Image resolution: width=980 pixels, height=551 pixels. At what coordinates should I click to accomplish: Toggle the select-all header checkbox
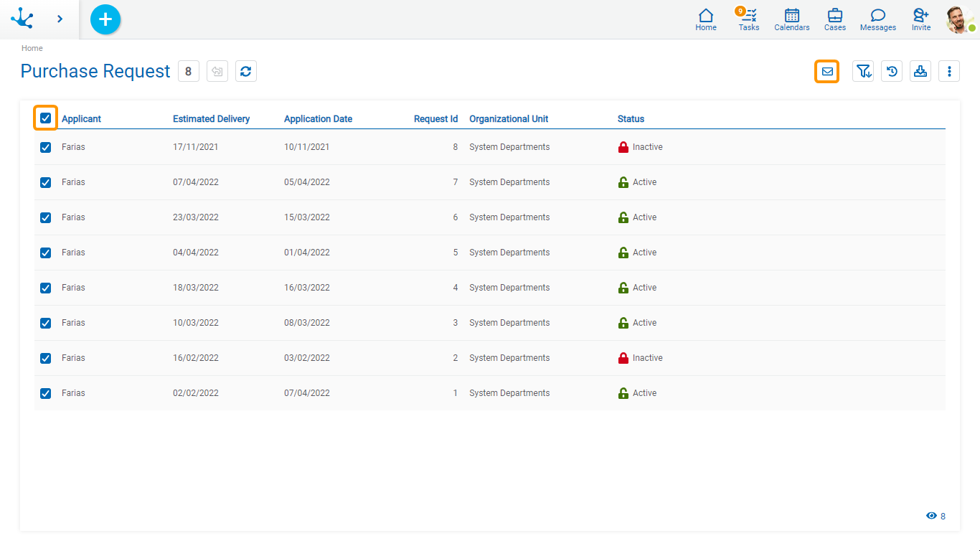[46, 118]
